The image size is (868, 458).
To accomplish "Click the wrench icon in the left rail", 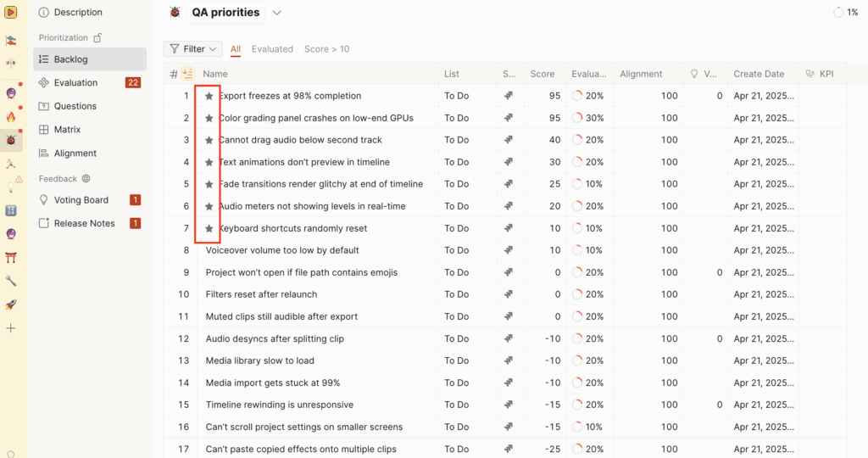I will (x=11, y=281).
